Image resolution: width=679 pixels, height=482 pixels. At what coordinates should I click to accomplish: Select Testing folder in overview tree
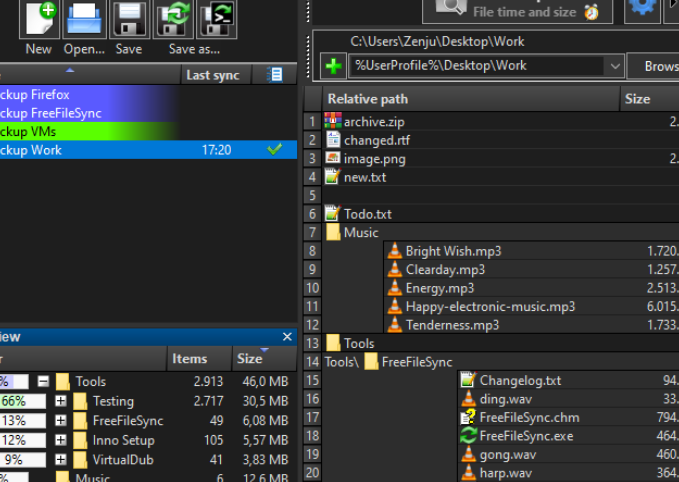(113, 401)
